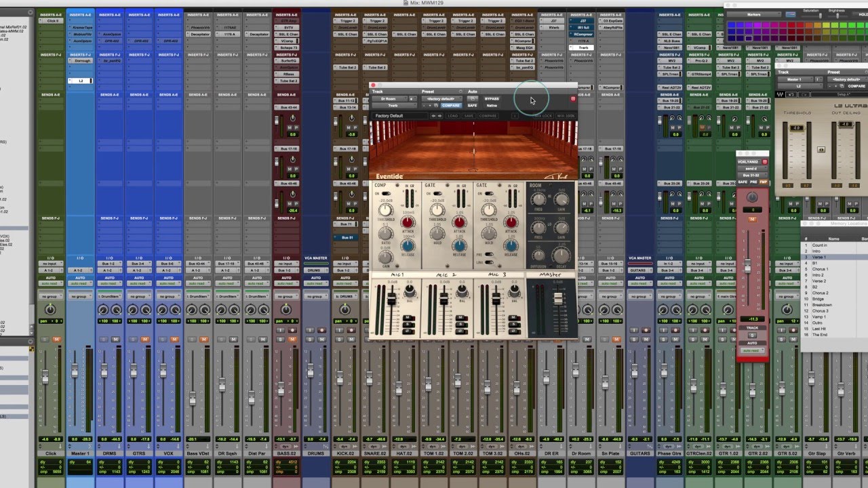Viewport: 868px width, 488px height.
Task: Solo Mic 1 in Tverb mixer
Action: (409, 325)
